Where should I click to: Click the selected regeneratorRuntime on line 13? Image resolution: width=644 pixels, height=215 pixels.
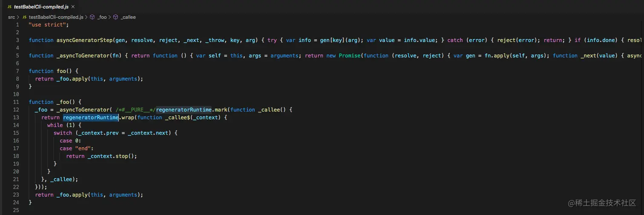[x=91, y=117]
